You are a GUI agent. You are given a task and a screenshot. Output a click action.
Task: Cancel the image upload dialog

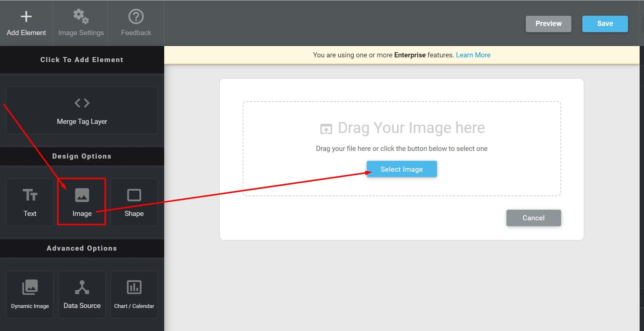(533, 218)
